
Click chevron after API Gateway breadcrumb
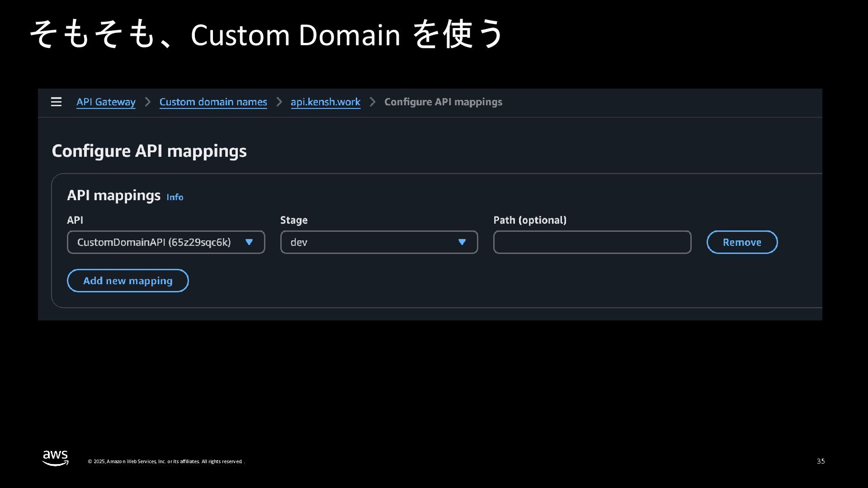click(x=147, y=102)
